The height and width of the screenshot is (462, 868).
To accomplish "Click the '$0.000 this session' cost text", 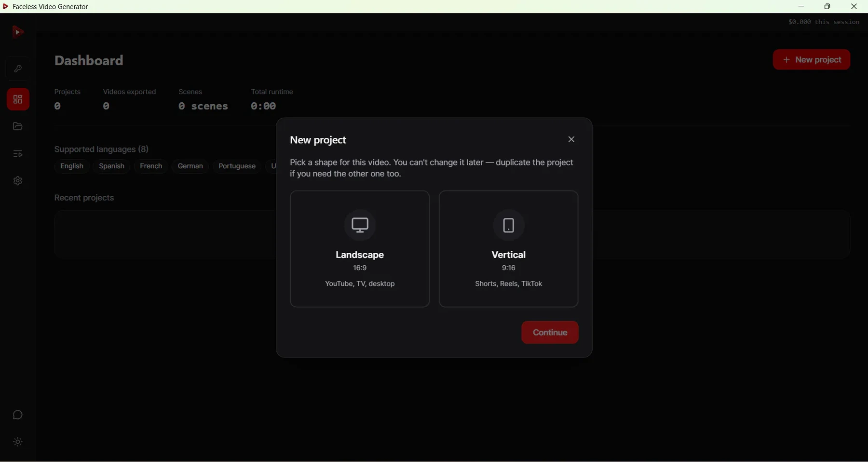I will (x=824, y=22).
